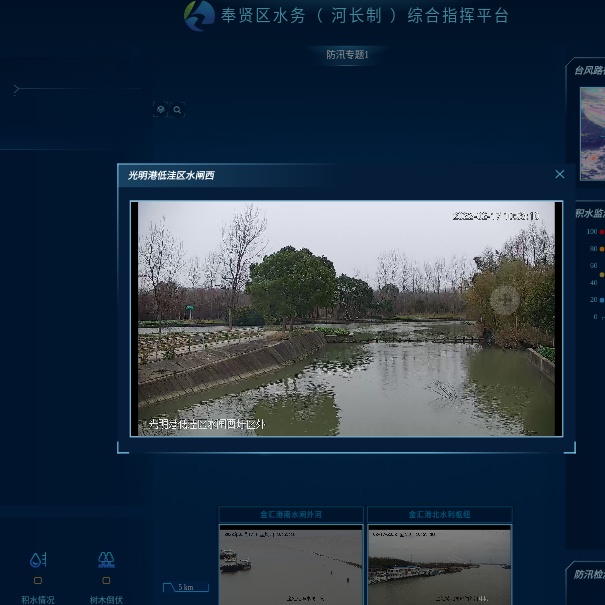Toggle the checkbox under 树木倒伏
Viewport: 605px width, 605px height.
coord(106,580)
